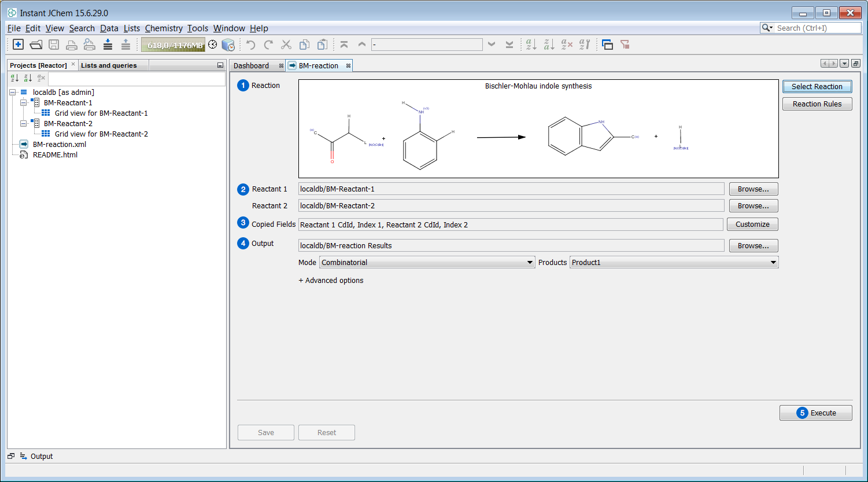Collapse the BM-Reactant-2 tree node
Screen dimensions: 868x482
click(x=24, y=124)
